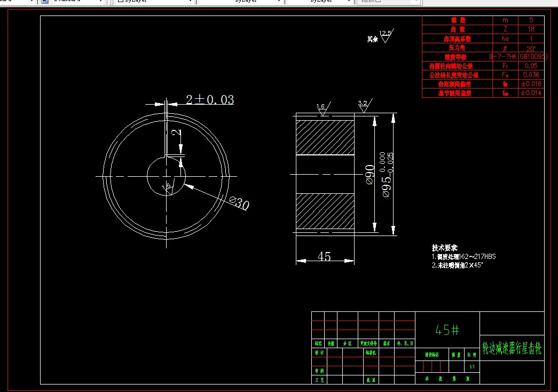
Task: Select the 比例 label in title block
Action: pos(471,355)
